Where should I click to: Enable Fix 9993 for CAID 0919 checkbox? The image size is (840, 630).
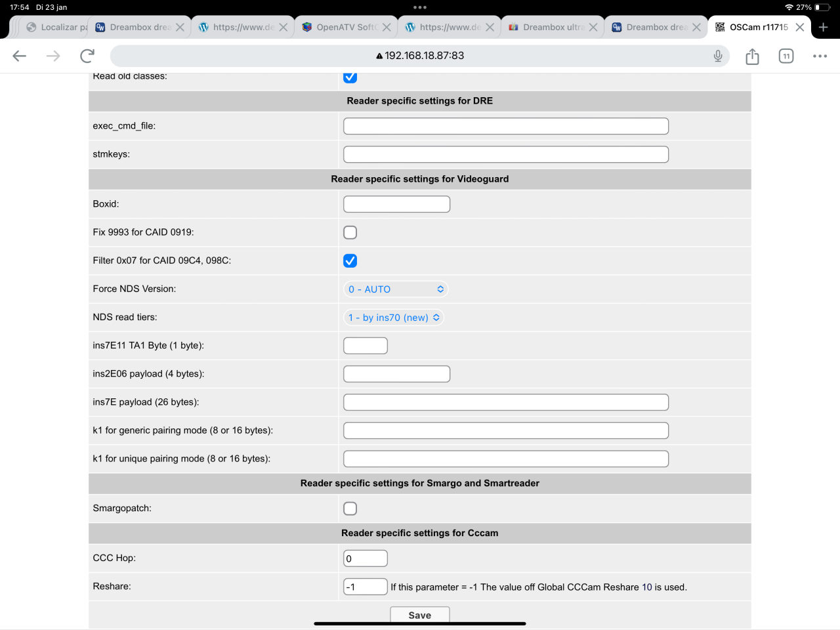click(350, 232)
